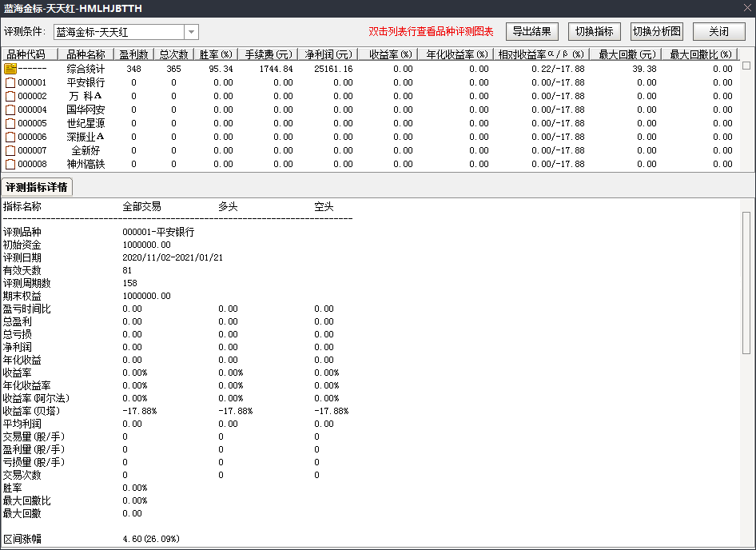Click the top list's scrollbar thumb
This screenshot has height=550, width=756.
tap(746, 66)
